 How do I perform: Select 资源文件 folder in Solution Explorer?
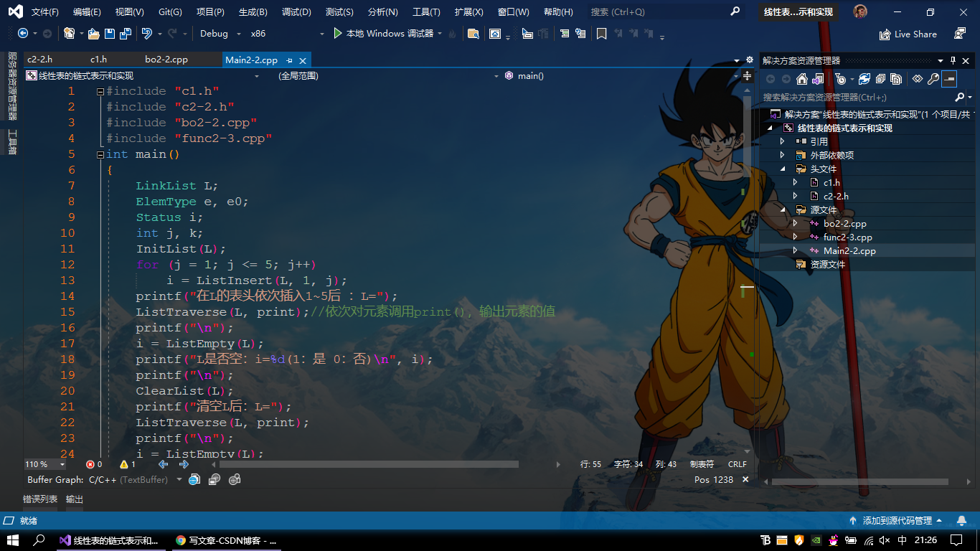click(828, 265)
